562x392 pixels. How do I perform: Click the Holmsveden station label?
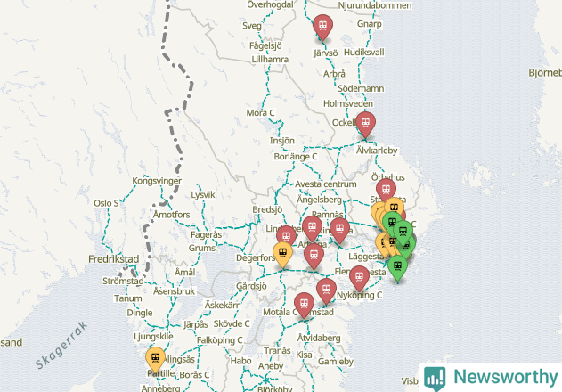pos(348,103)
